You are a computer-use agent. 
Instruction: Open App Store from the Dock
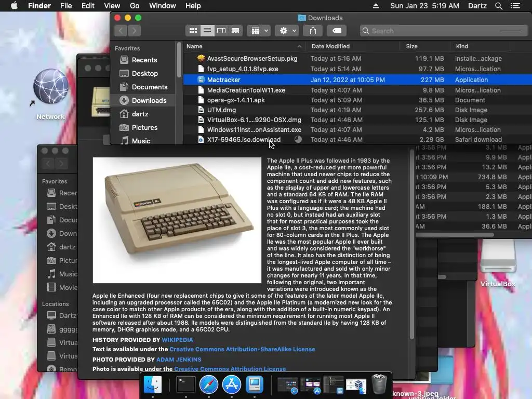[x=232, y=384]
